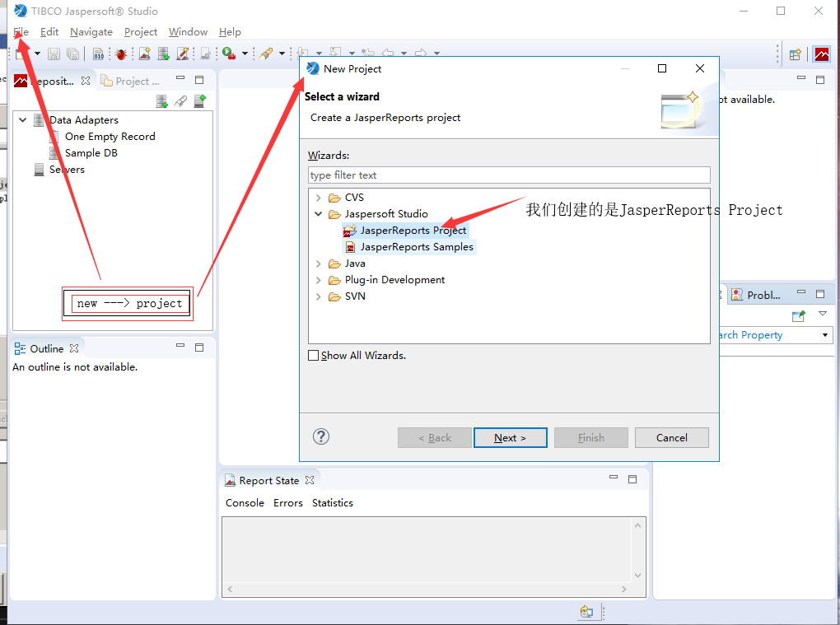This screenshot has height=625, width=840.
Task: Collapse the Jaspersoft Studio folder
Action: tap(318, 214)
